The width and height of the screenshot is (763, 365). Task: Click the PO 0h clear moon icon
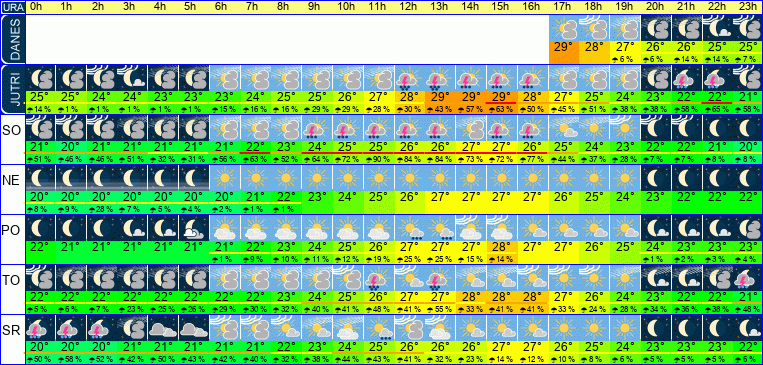40,228
